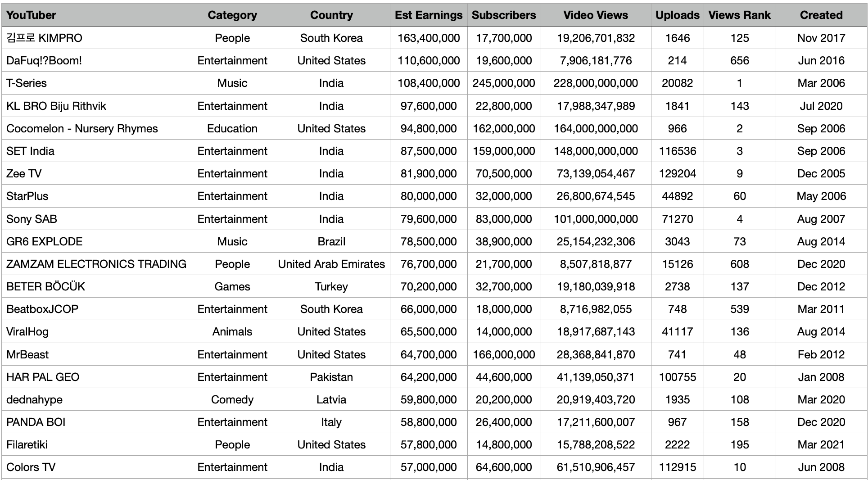Click the 163,400,000 earnings cell
Screen dimensions: 868x480
pyautogui.click(x=429, y=38)
